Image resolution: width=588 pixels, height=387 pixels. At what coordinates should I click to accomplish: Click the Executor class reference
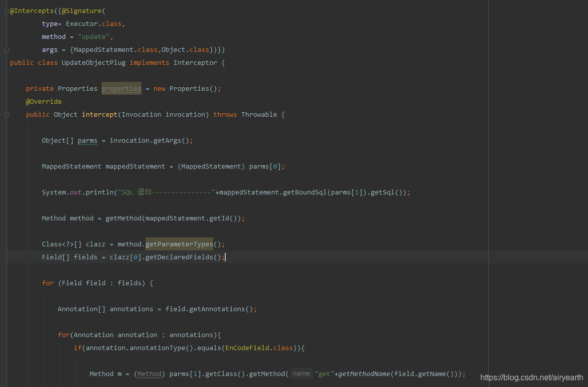pyautogui.click(x=82, y=23)
